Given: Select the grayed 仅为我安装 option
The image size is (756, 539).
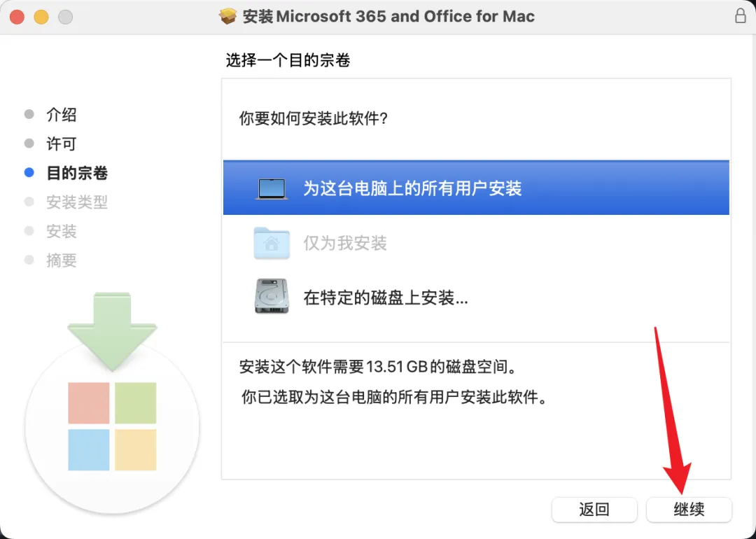Looking at the screenshot, I should coord(345,243).
